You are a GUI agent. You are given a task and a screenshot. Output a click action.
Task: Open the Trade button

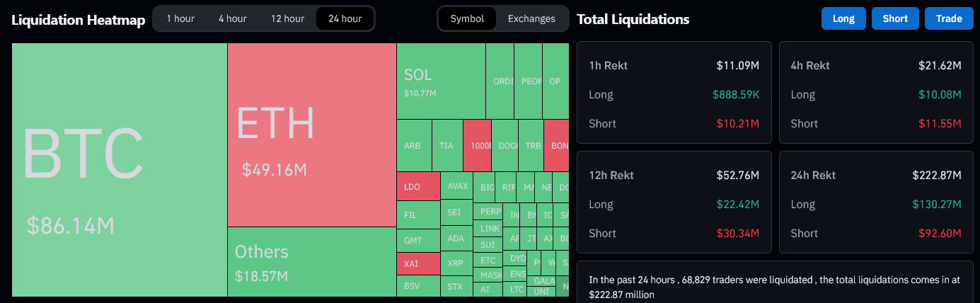[949, 19]
